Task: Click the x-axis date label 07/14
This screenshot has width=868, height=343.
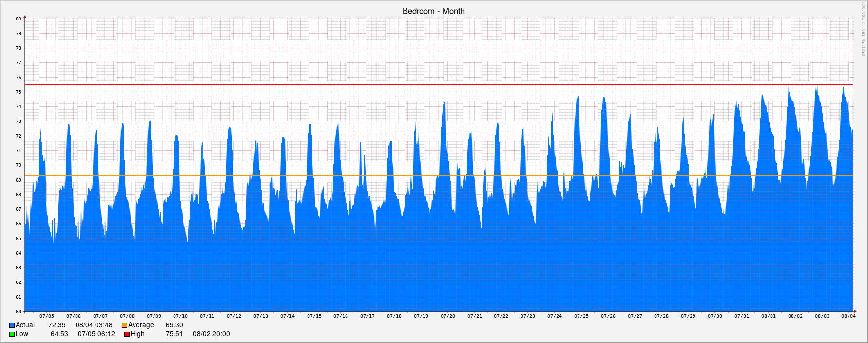Action: point(288,316)
